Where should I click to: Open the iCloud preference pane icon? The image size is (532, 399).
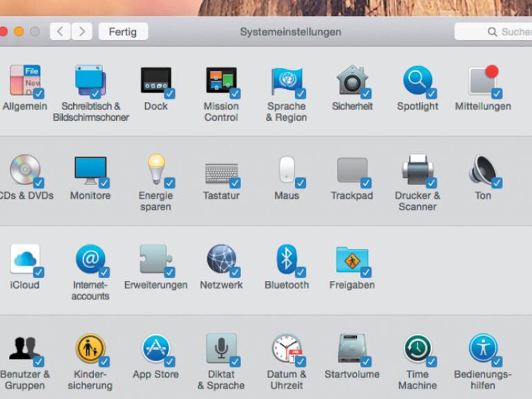click(24, 259)
